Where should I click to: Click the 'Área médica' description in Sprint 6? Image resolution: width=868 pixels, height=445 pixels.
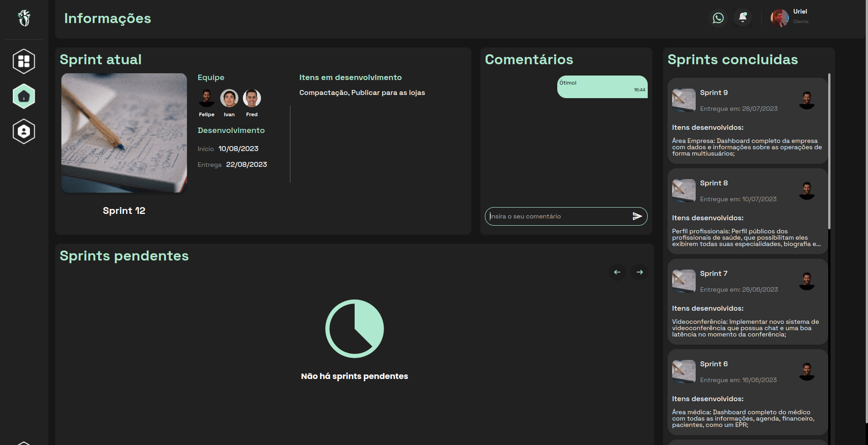(743, 419)
